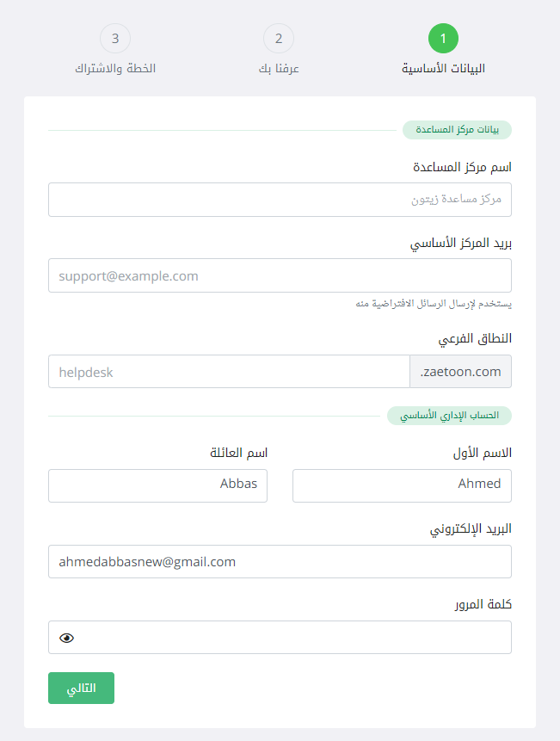Image resolution: width=560 pixels, height=741 pixels.
Task: Toggle password visibility eye icon
Action: pos(67,638)
